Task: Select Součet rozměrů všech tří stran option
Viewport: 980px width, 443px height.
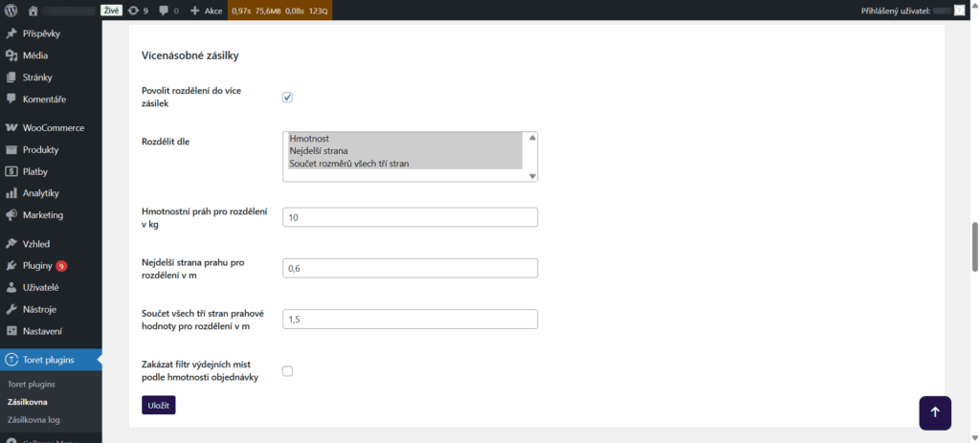Action: (405, 164)
